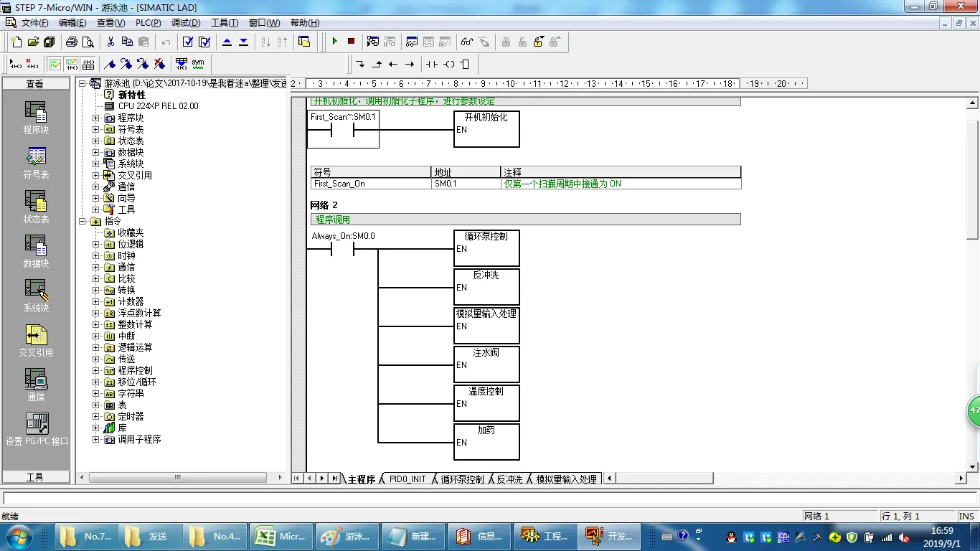The height and width of the screenshot is (551, 980).
Task: Insert a coil from the LAD toolbar
Action: click(449, 64)
